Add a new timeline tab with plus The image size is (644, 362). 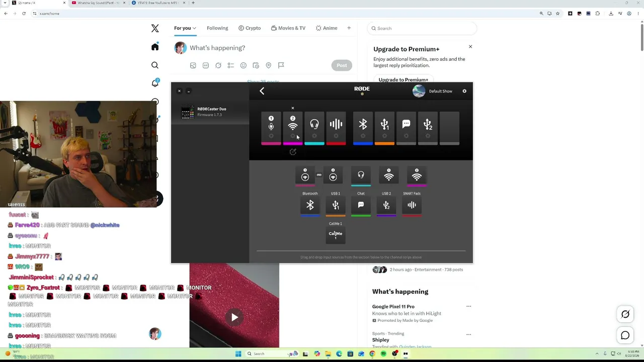pos(349,28)
